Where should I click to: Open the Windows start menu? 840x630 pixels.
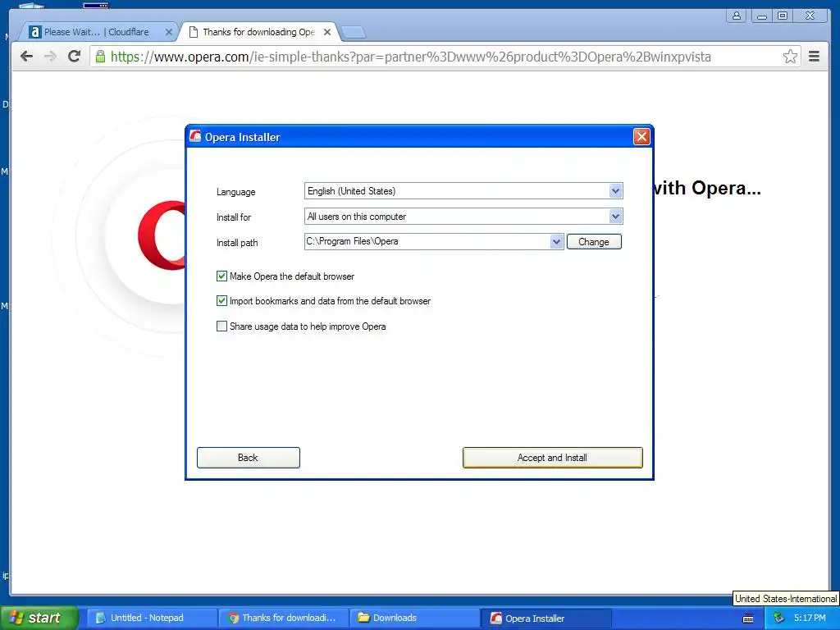pos(39,618)
